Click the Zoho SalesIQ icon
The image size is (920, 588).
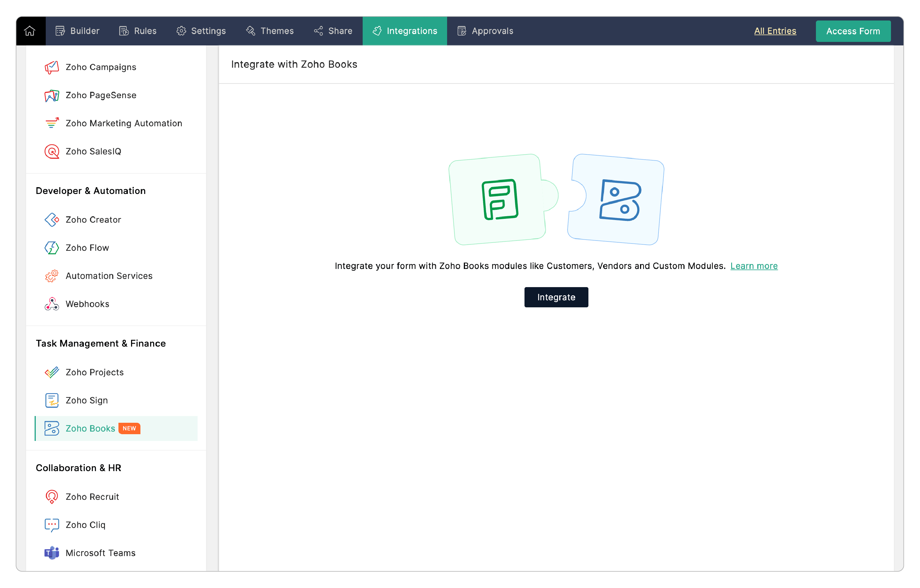(52, 151)
